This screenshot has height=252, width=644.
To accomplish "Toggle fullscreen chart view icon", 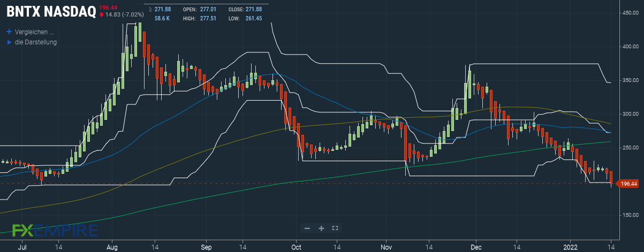I will point(335,228).
